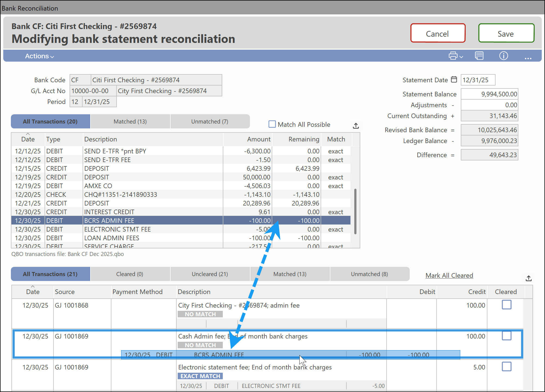Open the print options dropdown arrow

click(x=461, y=57)
